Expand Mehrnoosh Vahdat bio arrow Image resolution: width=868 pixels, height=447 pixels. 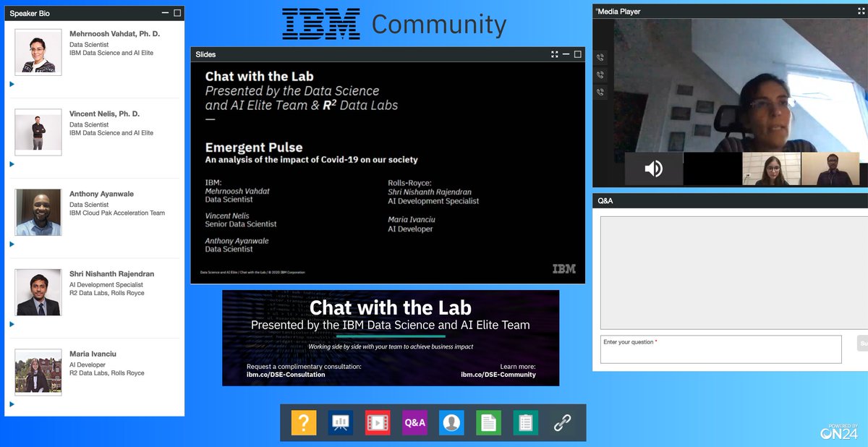coord(12,84)
